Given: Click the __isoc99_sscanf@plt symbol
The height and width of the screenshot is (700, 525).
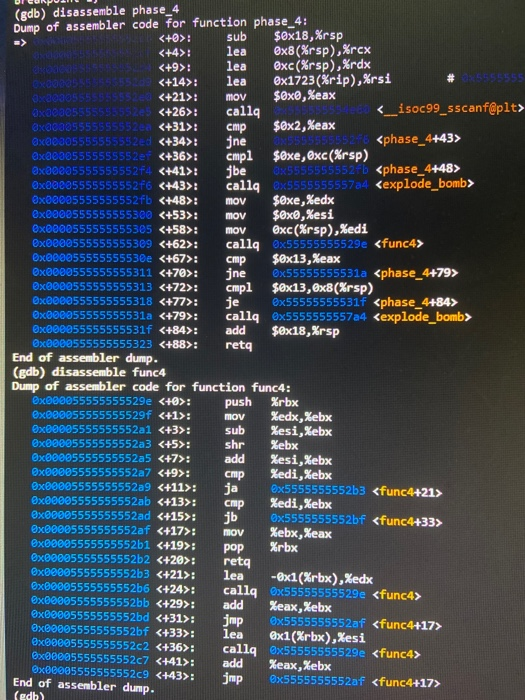Looking at the screenshot, I should (x=450, y=108).
